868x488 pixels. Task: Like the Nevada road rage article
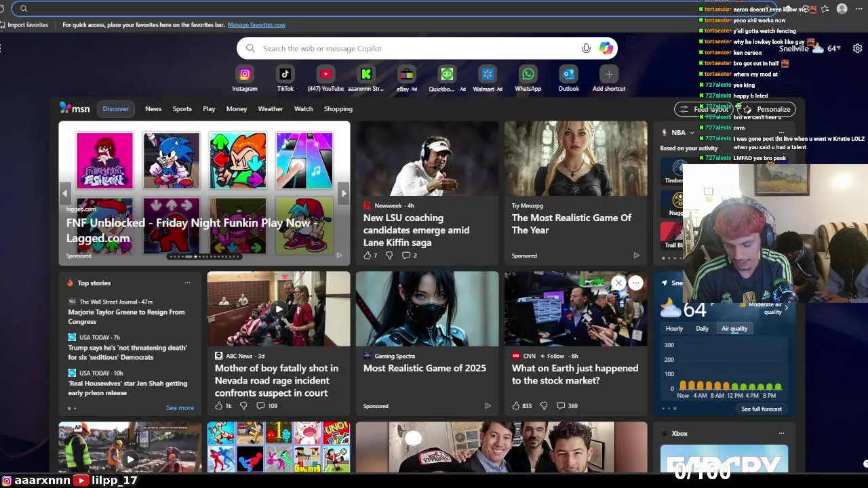coord(223,406)
